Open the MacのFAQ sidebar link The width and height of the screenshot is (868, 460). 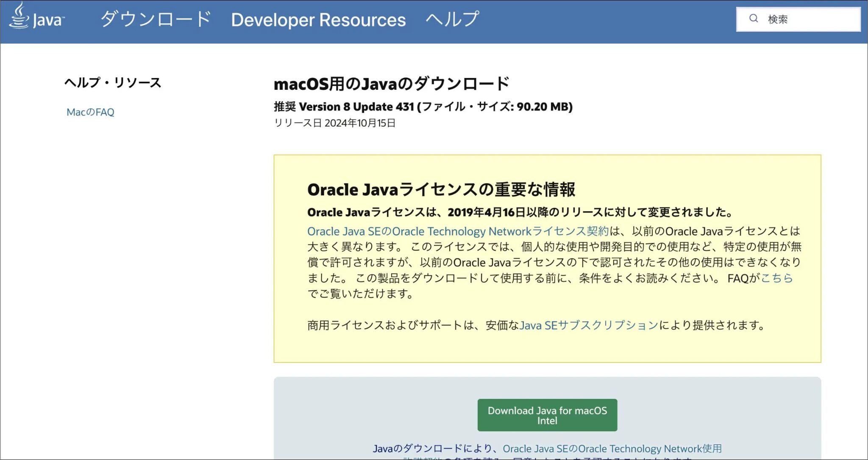pos(90,112)
